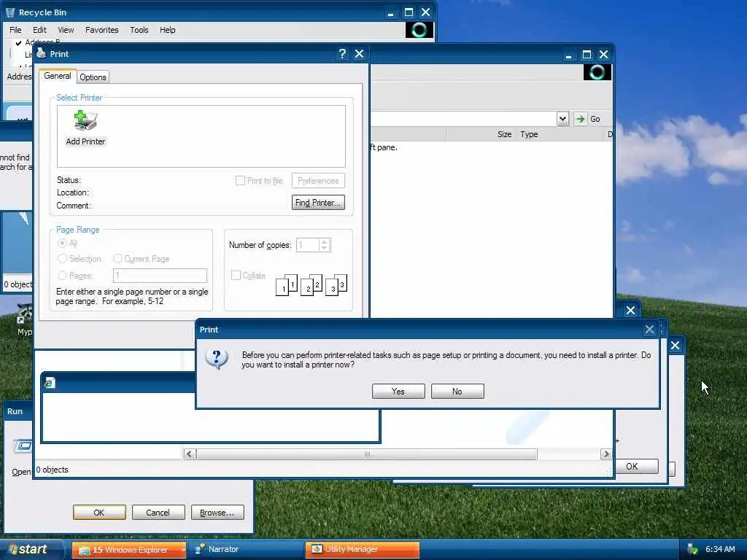Screen dimensions: 747x560
Task: Close the Print message dialog
Action: coord(649,330)
